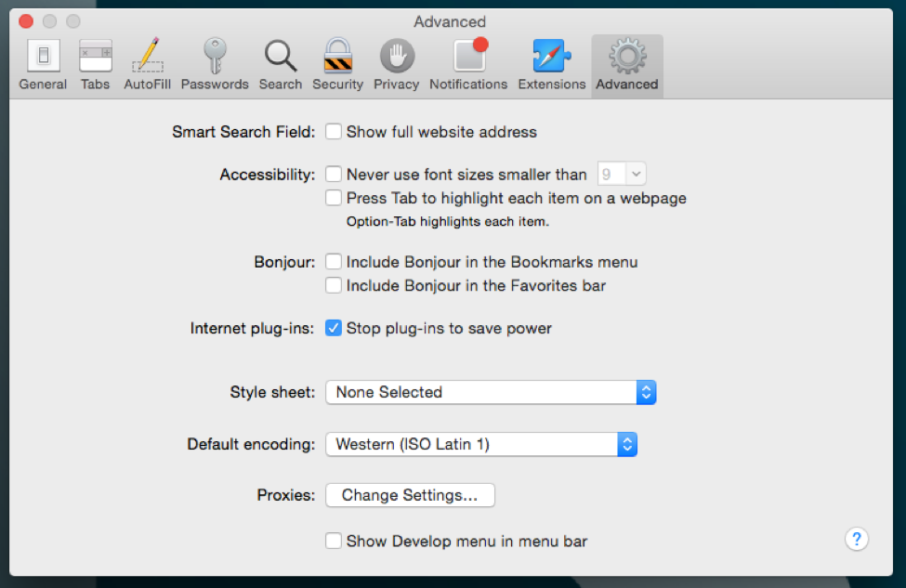Uncheck Stop plug-ins to save power

click(334, 328)
